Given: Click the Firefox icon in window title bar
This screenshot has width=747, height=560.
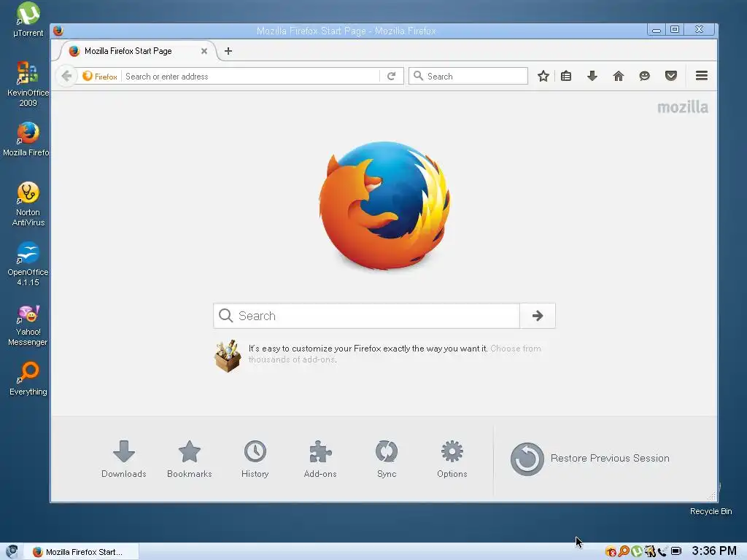Looking at the screenshot, I should click(x=58, y=31).
